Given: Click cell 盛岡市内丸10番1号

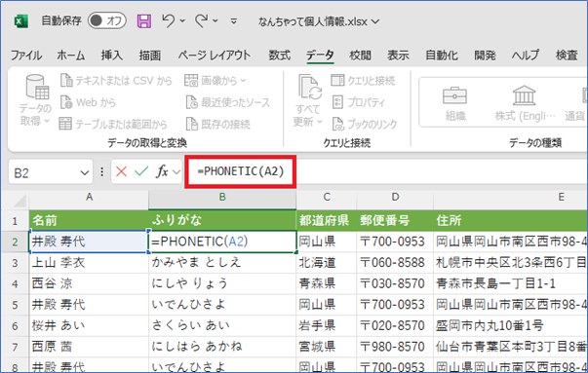Looking at the screenshot, I should pos(511,326).
